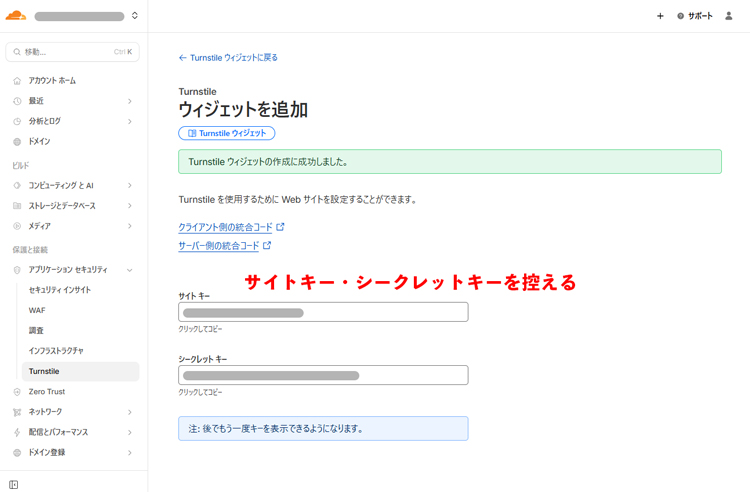Open ネットワーク section

[x=45, y=412]
